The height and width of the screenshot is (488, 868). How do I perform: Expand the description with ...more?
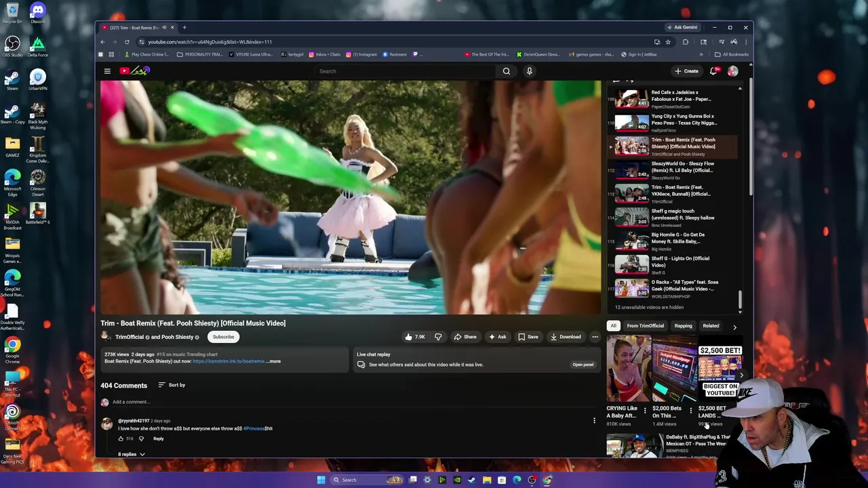click(273, 361)
